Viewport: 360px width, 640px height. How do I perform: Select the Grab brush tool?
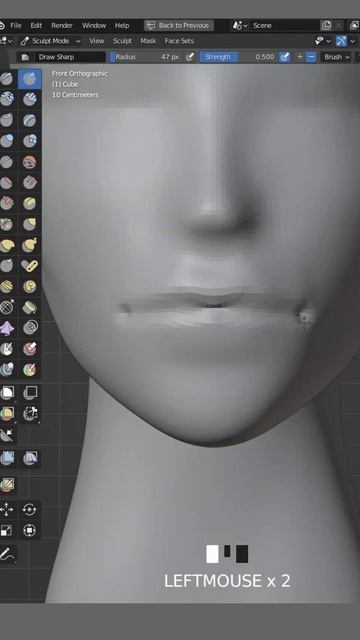click(x=29, y=224)
